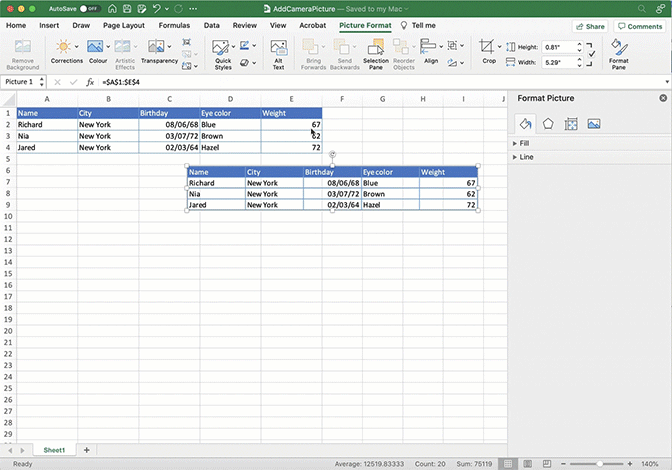Open the Formulas ribbon tab
Image resolution: width=672 pixels, height=470 pixels.
(174, 25)
